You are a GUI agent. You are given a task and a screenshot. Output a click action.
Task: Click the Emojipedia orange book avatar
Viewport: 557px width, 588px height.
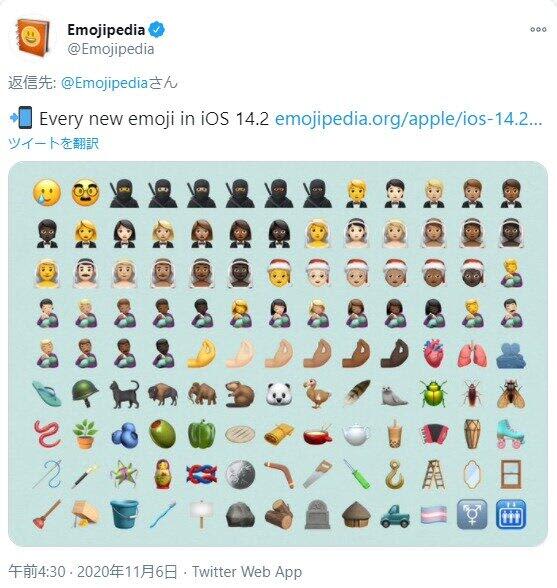(x=32, y=38)
